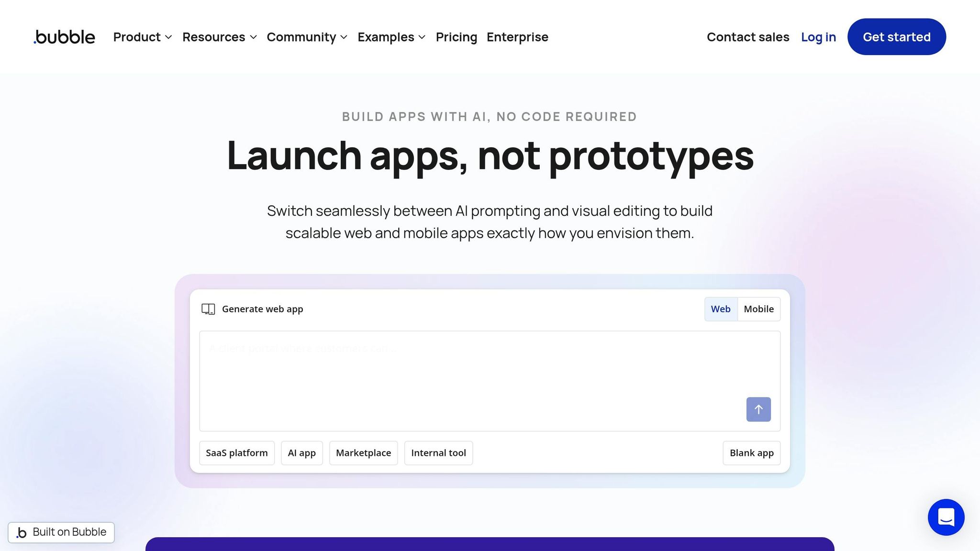The width and height of the screenshot is (980, 551).
Task: Go to the Pricing page
Action: click(456, 37)
